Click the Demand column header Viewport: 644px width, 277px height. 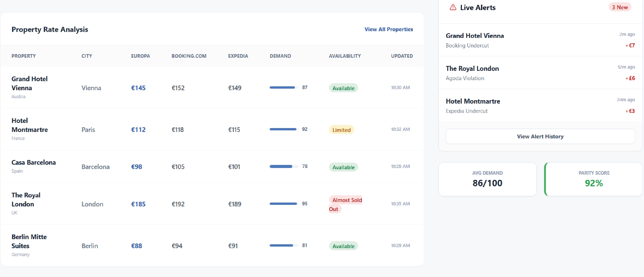click(x=280, y=56)
